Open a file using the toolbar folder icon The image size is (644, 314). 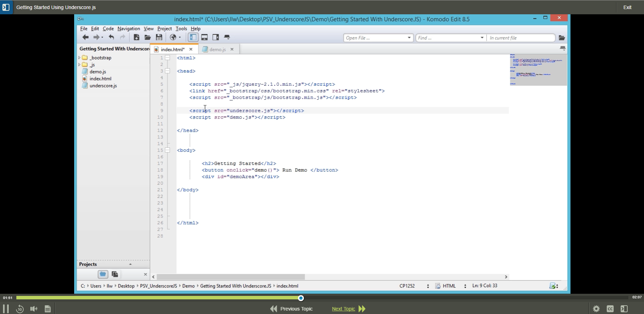click(148, 37)
